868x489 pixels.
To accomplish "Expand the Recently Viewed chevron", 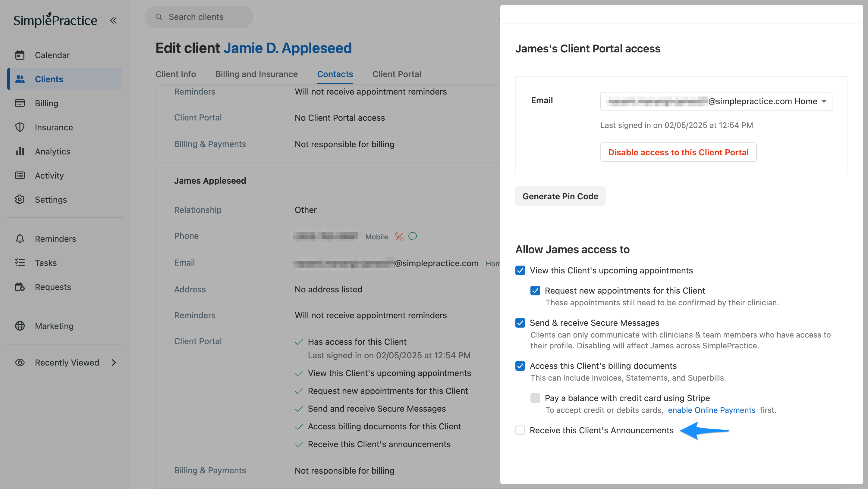I will 114,363.
